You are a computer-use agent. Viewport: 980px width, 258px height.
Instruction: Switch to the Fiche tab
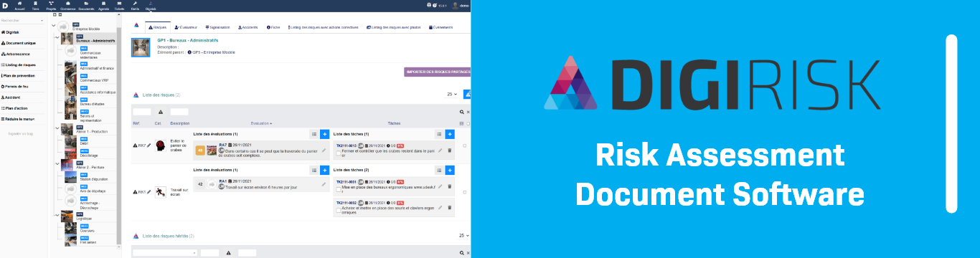tap(273, 27)
